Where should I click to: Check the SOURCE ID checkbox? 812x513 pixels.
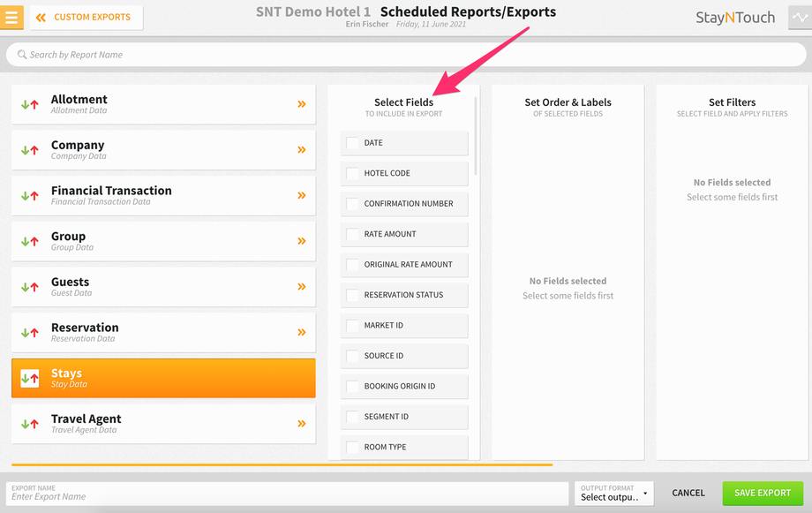tap(352, 356)
